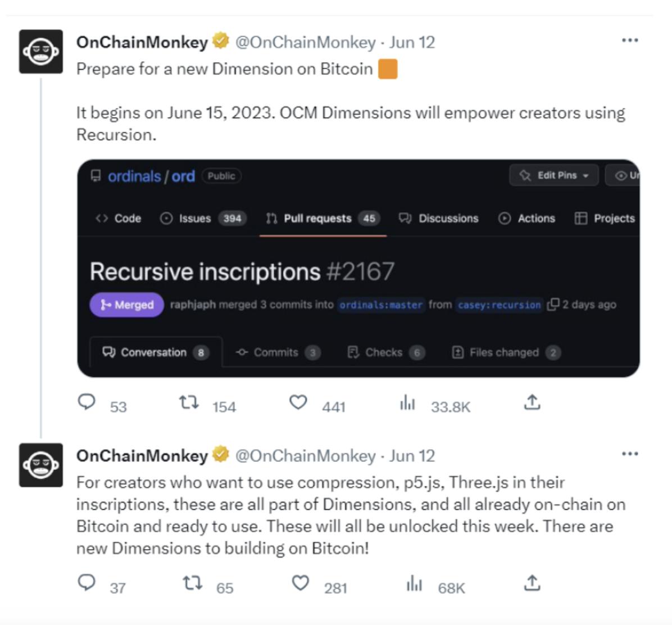View analytics for the 68K views tweet

(x=414, y=584)
